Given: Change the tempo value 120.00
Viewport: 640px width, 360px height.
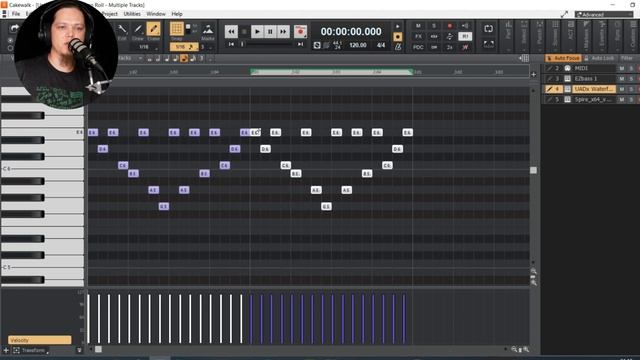Looking at the screenshot, I should [358, 45].
